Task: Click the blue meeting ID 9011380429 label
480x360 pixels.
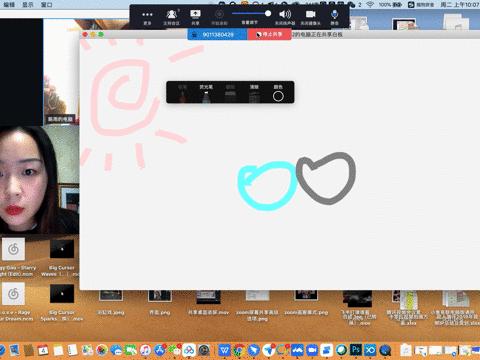Action: (x=217, y=34)
